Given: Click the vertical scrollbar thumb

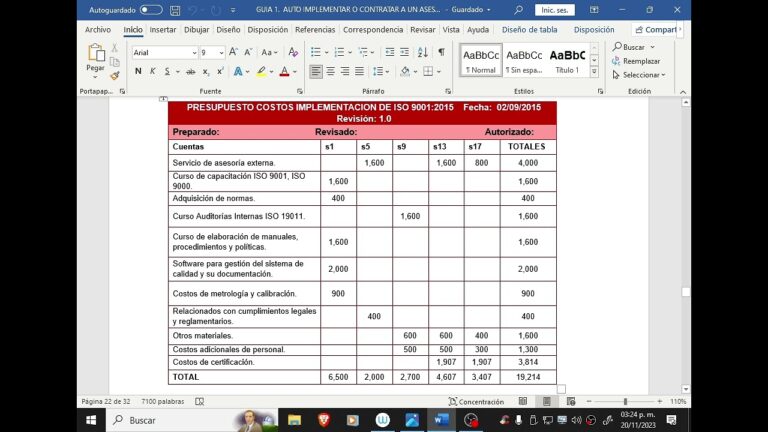Looking at the screenshot, I should [x=686, y=292].
